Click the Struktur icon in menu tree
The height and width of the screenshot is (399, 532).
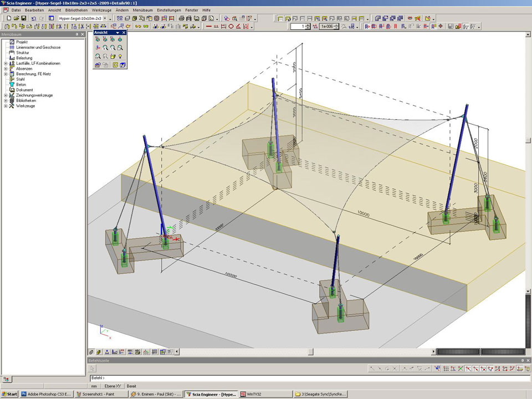tap(12, 53)
